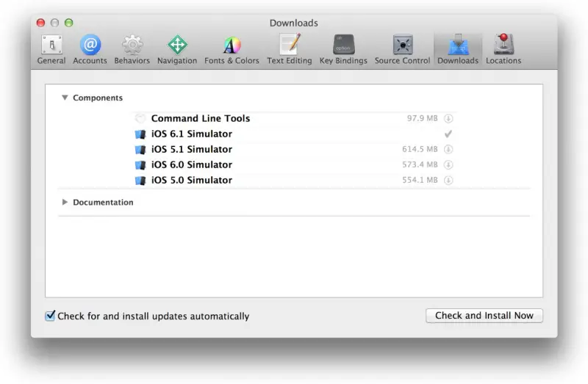Click the 554.1 MB size value
Viewport: 588px width, 384px height.
click(x=420, y=180)
